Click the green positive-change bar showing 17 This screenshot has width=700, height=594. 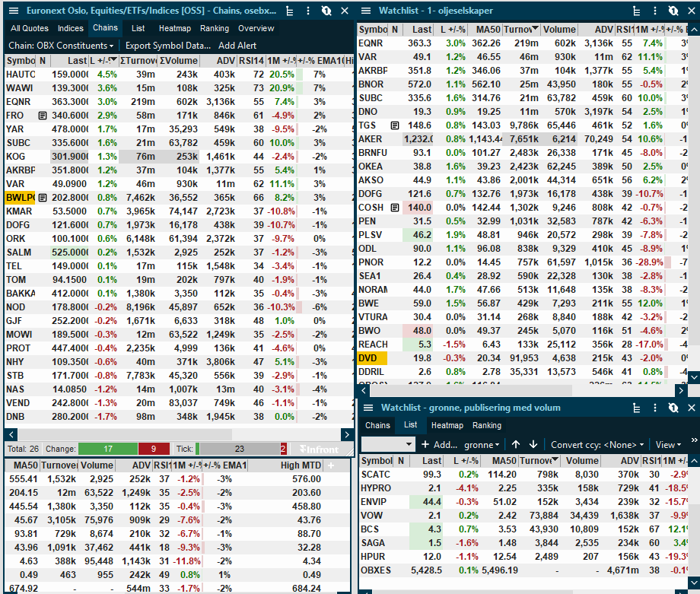108,449
